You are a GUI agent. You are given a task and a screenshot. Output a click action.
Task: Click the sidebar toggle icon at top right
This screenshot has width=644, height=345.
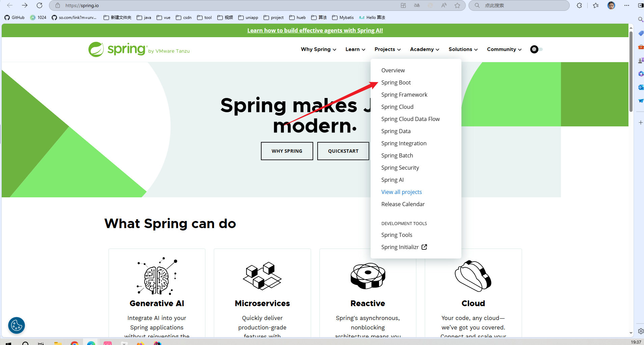point(640,5)
